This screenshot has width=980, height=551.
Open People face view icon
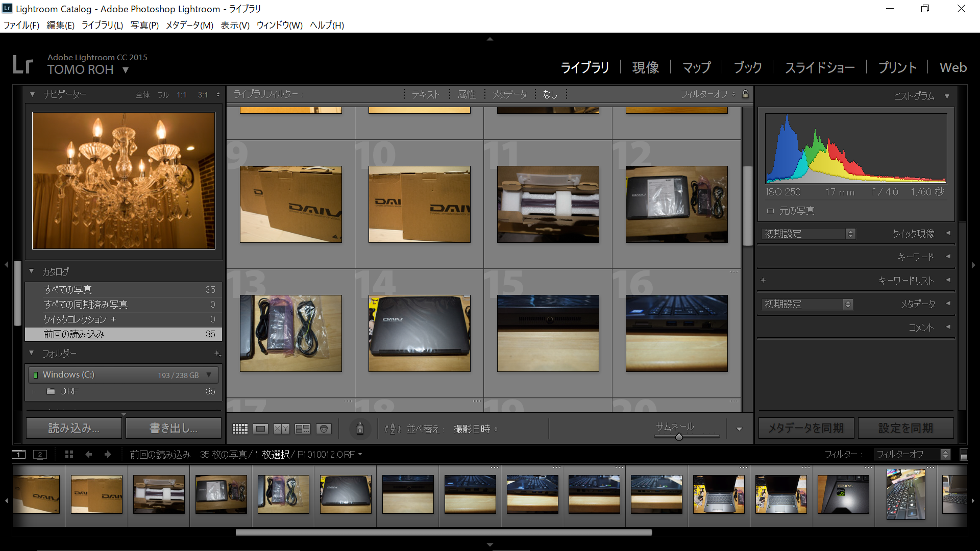coord(324,429)
